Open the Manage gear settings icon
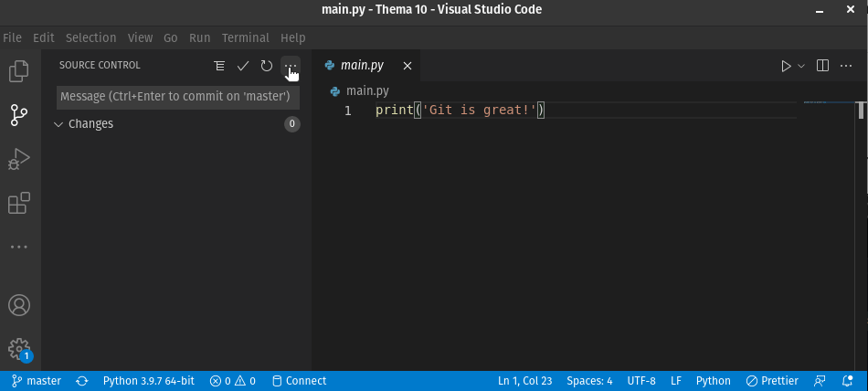This screenshot has width=868, height=391. 18,348
